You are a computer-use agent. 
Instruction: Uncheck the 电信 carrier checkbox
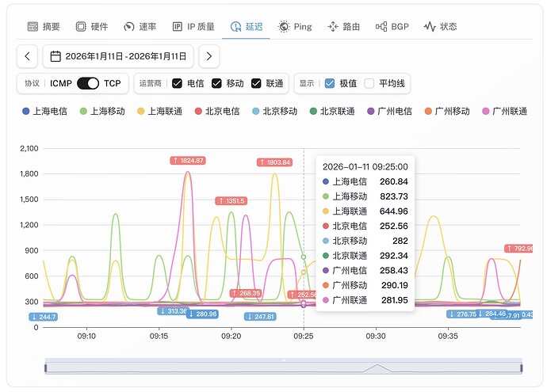[x=177, y=83]
